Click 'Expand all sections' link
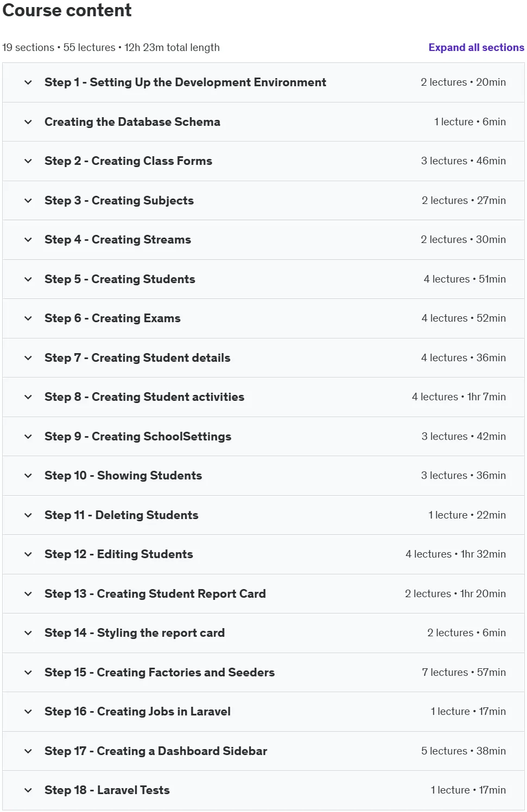 476,48
